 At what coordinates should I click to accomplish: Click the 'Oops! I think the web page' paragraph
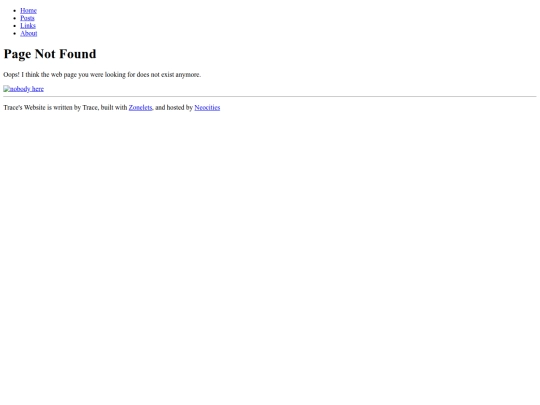[102, 75]
